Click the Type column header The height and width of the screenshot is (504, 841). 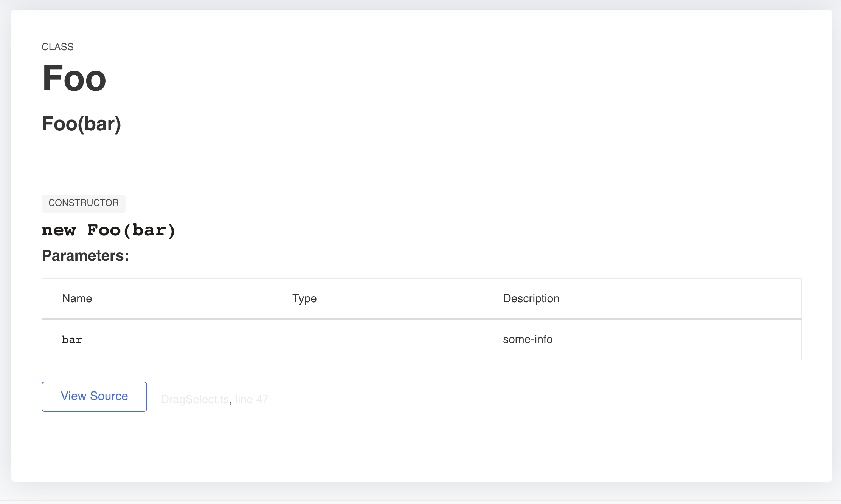coord(304,298)
